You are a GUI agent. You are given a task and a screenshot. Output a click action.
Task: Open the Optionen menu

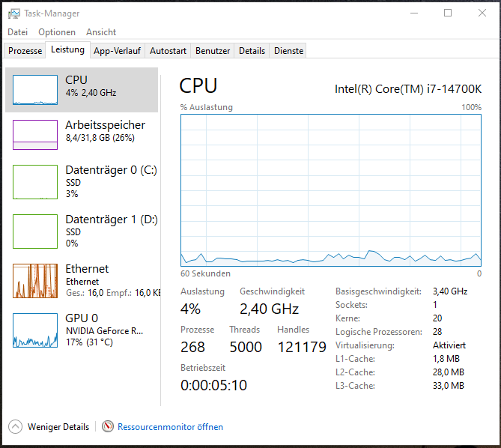tap(57, 32)
